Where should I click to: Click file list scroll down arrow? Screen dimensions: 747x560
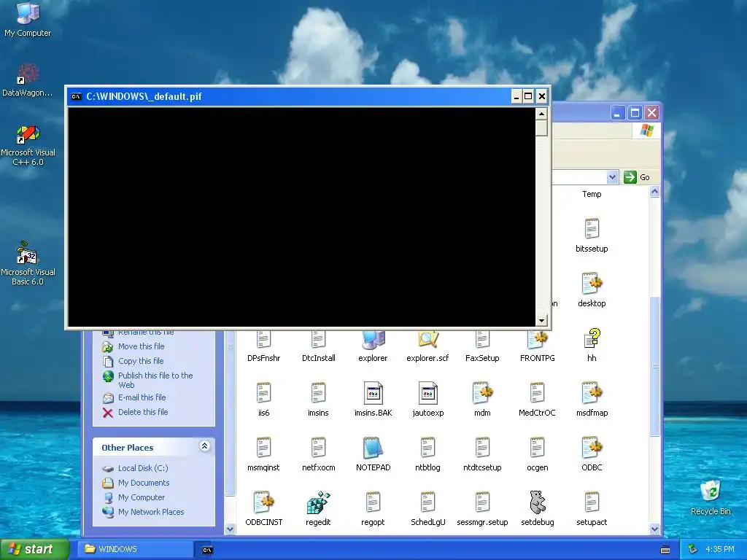[654, 529]
